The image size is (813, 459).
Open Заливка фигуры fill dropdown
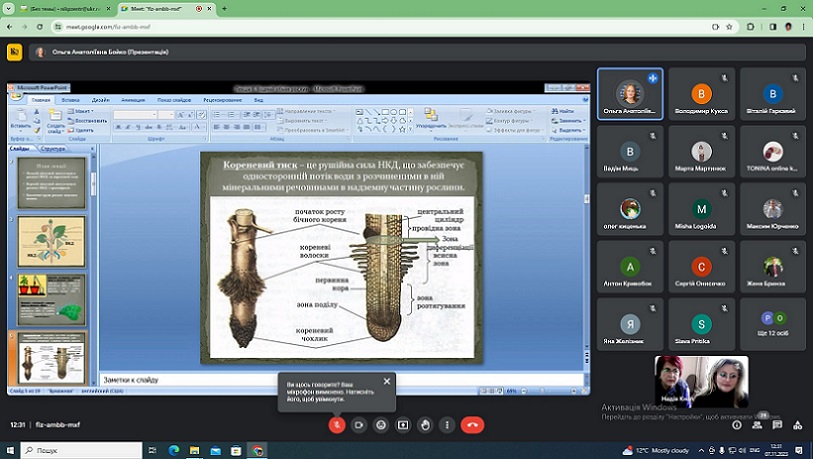tap(509, 111)
